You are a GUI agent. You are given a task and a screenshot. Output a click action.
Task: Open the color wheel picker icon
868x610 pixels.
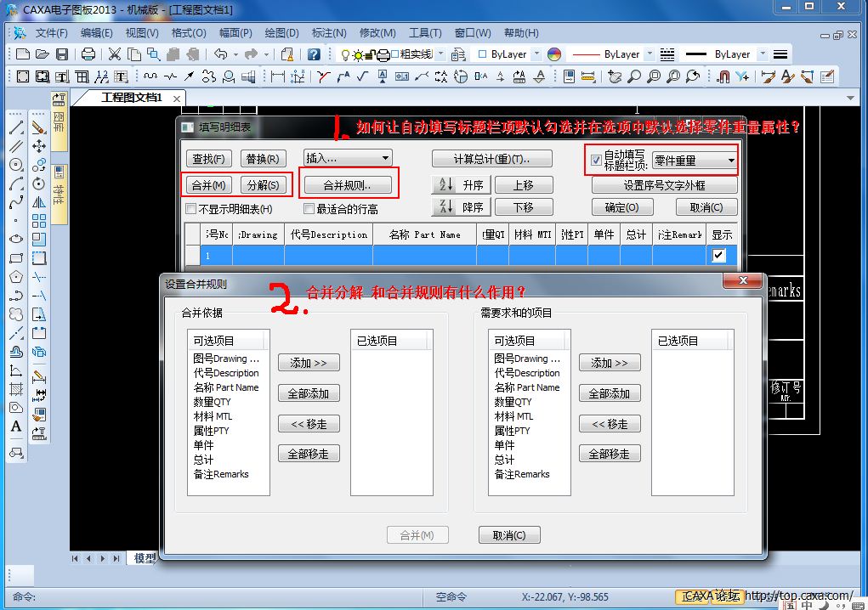tap(554, 54)
